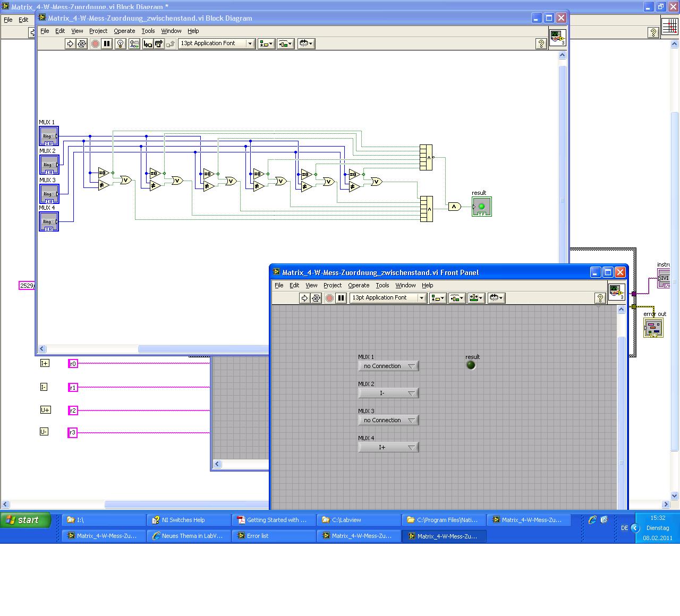
Task: Open the Tools menu of the zwischenstand Block Diagram
Action: click(148, 31)
